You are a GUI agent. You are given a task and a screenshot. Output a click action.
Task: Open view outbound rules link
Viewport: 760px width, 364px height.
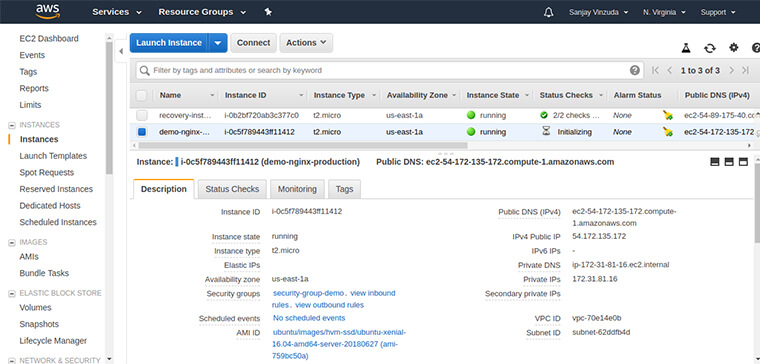330,305
